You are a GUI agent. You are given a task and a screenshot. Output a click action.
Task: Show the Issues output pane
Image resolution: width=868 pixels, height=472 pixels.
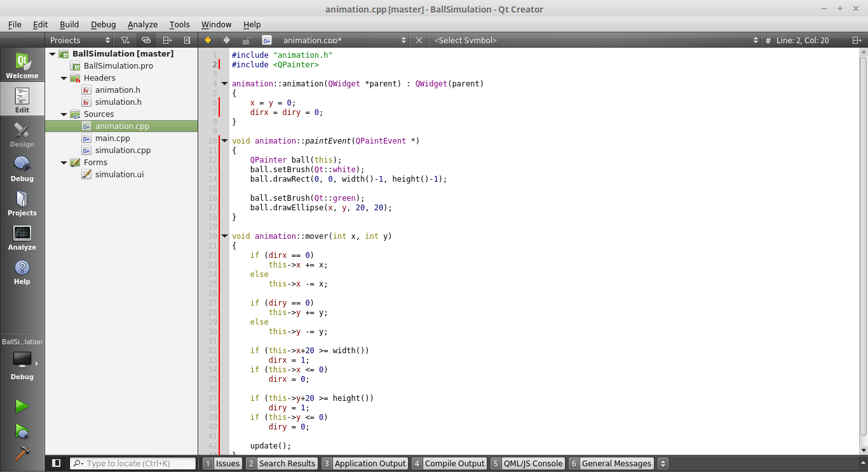point(222,464)
